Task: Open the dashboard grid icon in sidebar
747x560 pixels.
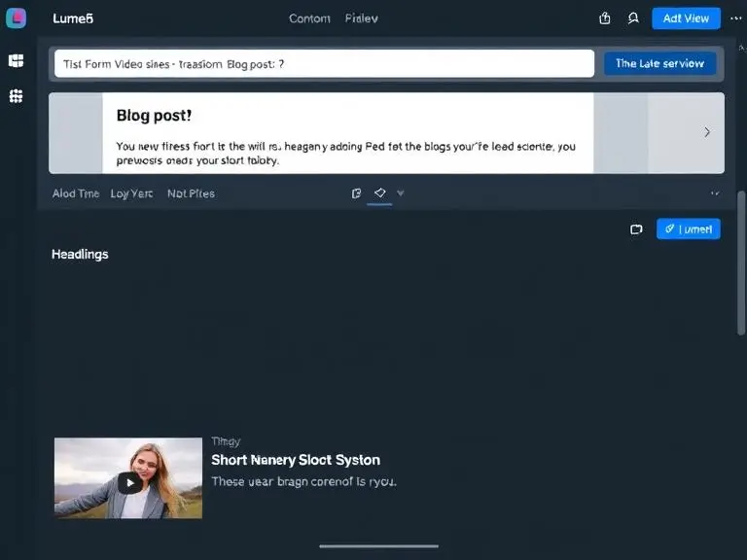Action: [16, 60]
